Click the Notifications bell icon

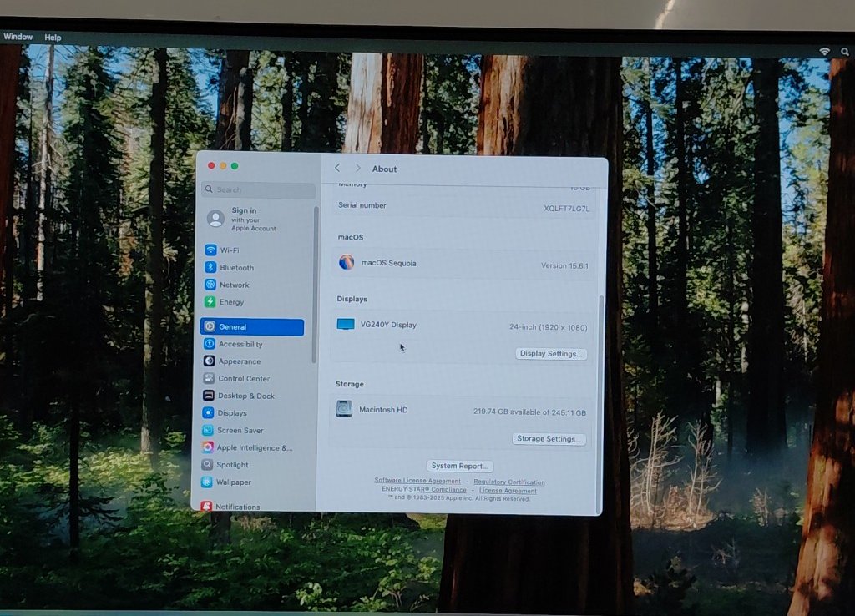[206, 506]
